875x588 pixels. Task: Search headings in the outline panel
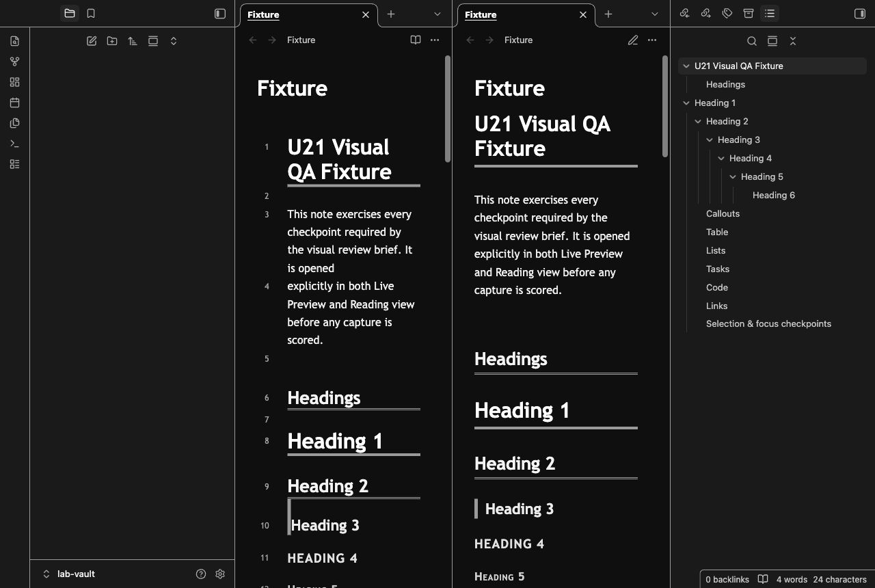pos(752,41)
